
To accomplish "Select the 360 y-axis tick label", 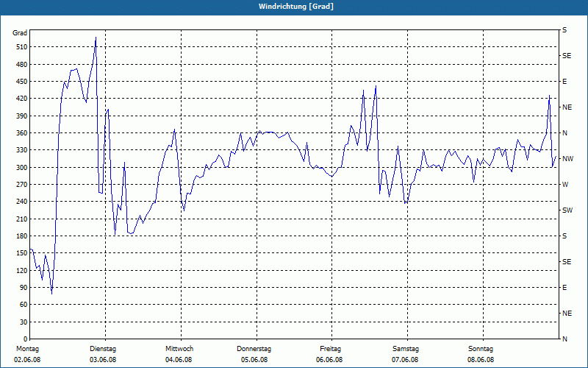I will click(21, 133).
